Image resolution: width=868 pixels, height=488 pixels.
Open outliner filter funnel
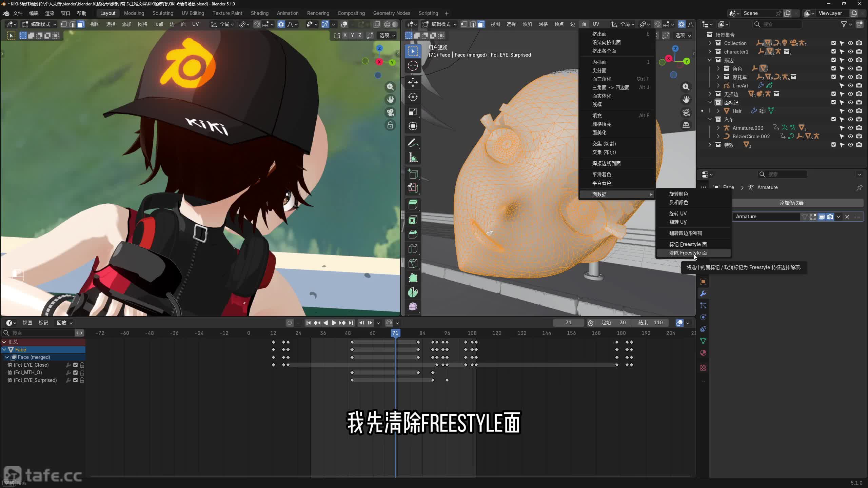(844, 24)
